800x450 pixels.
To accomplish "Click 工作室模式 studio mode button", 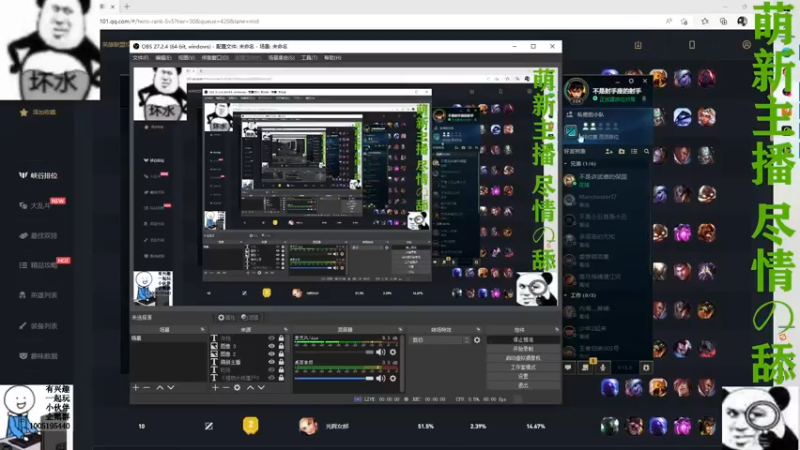I will 523,367.
